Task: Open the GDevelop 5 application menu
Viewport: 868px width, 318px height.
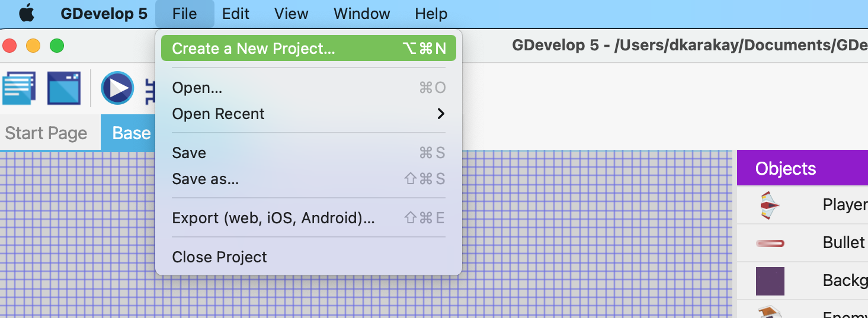Action: click(x=104, y=14)
